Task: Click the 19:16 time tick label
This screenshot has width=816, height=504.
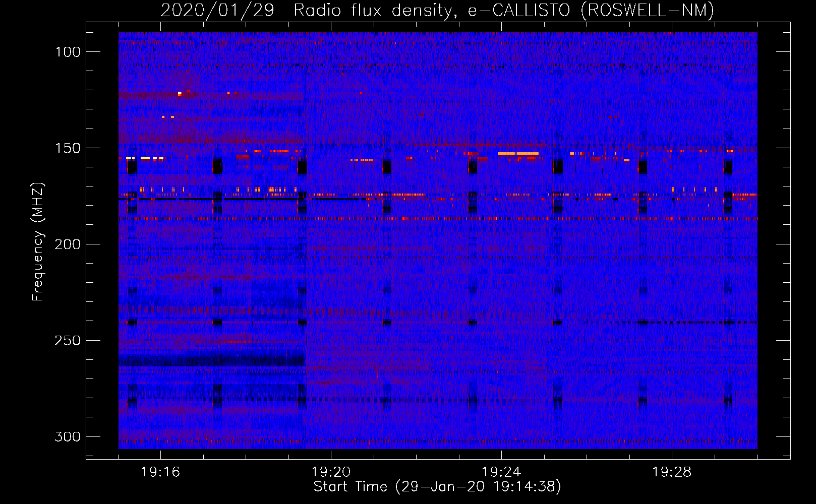Action: point(160,472)
